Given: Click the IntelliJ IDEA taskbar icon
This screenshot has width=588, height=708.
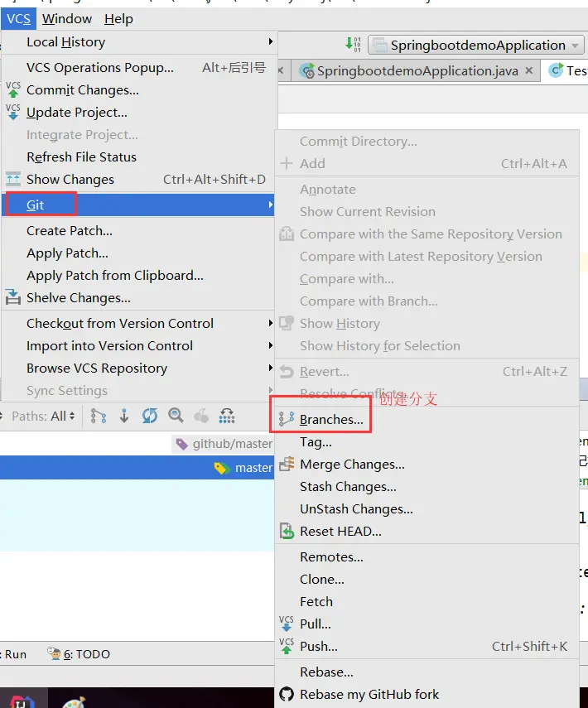Looking at the screenshot, I should click(22, 700).
